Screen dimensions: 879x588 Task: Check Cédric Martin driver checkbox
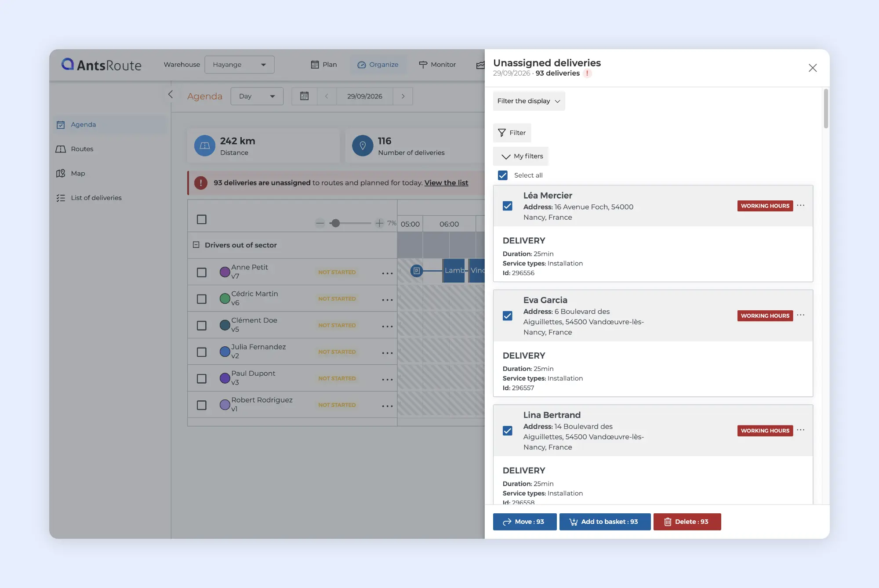202,299
